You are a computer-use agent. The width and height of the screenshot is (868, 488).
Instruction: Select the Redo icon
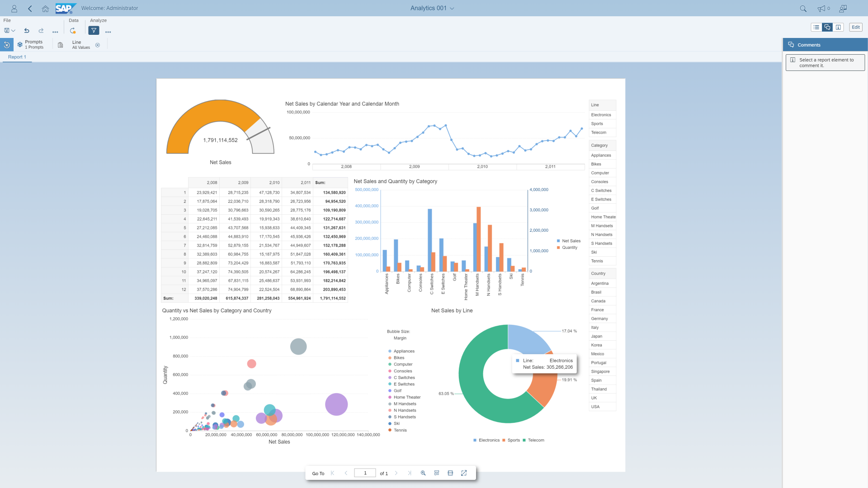[x=41, y=31]
